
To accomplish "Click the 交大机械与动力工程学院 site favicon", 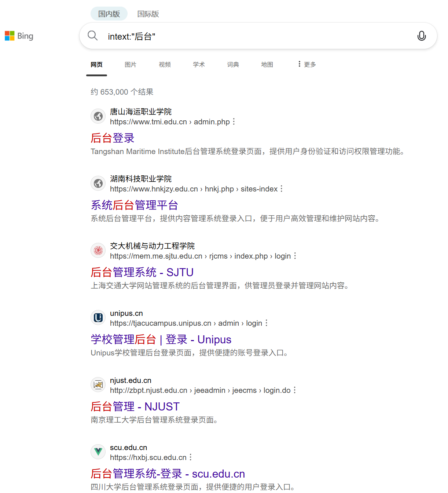I will pos(98,250).
